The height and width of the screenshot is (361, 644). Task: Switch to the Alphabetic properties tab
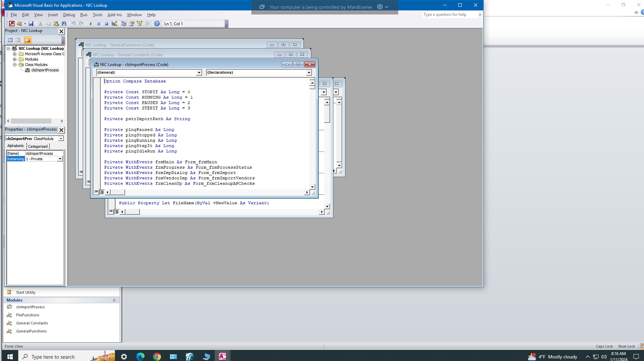tap(16, 146)
